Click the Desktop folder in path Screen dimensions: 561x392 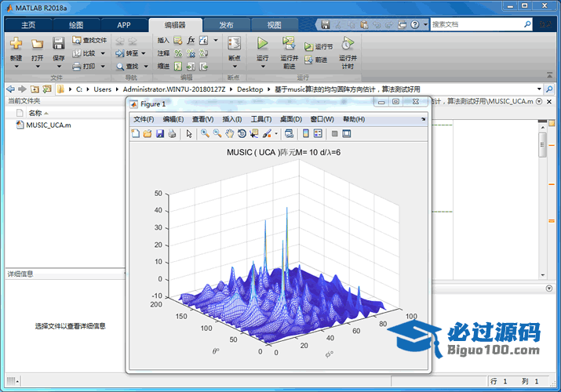250,89
